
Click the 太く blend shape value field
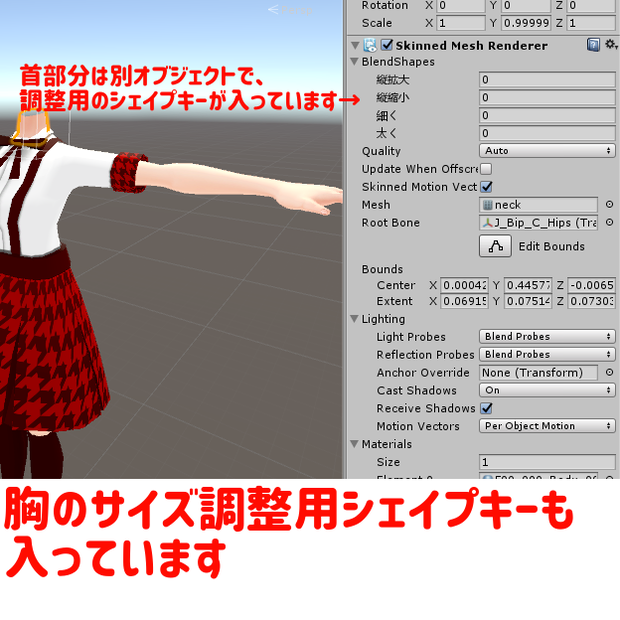tap(547, 133)
